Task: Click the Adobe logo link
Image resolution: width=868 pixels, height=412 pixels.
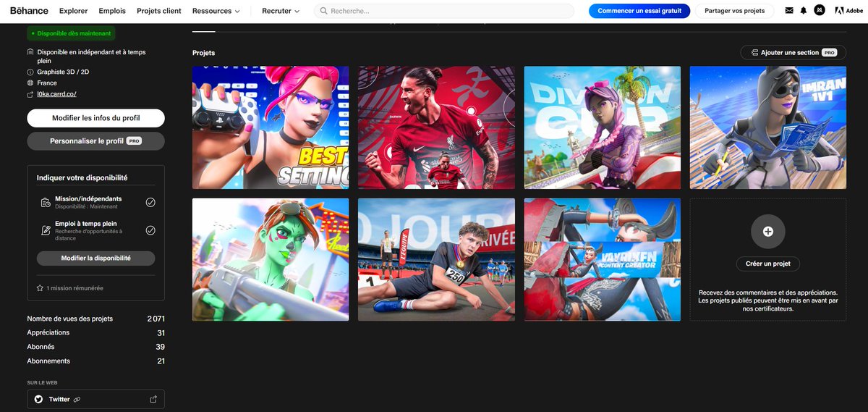Action: (x=848, y=11)
